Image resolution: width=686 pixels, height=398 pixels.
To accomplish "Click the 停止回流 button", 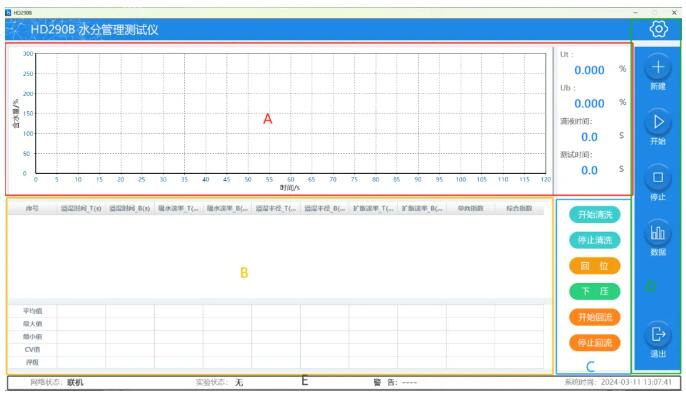I will (595, 343).
